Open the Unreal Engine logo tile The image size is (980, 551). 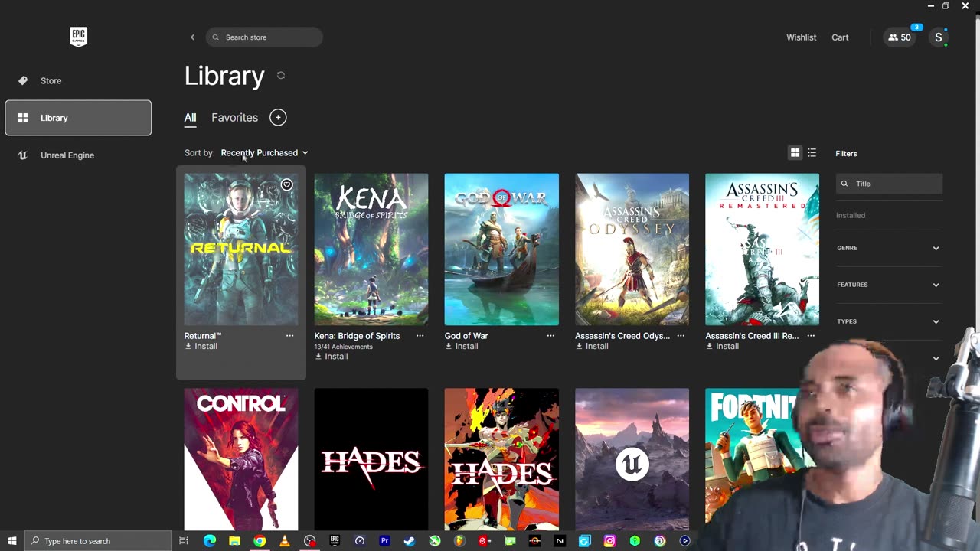632,459
